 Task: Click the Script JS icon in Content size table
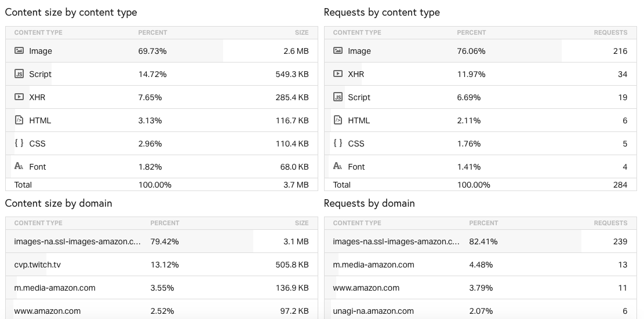[19, 74]
